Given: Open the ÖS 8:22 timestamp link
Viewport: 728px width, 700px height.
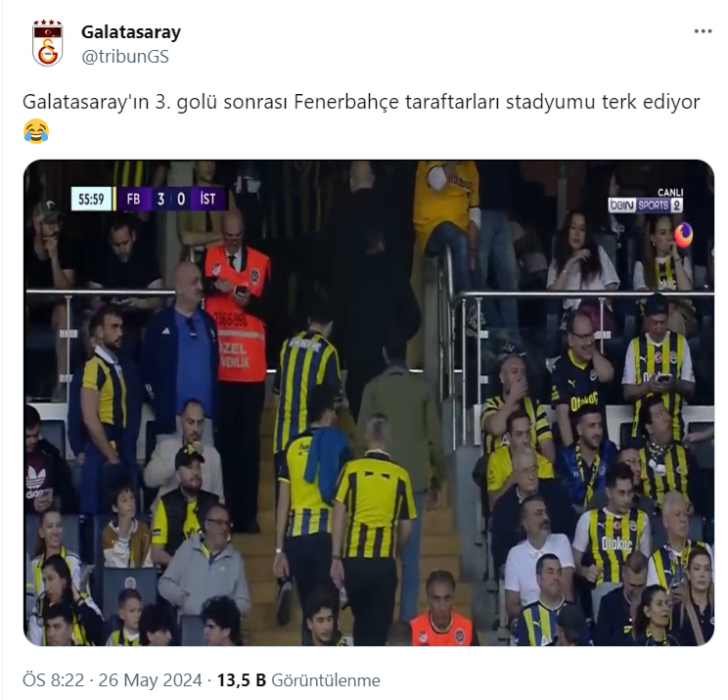Looking at the screenshot, I should tap(54, 680).
